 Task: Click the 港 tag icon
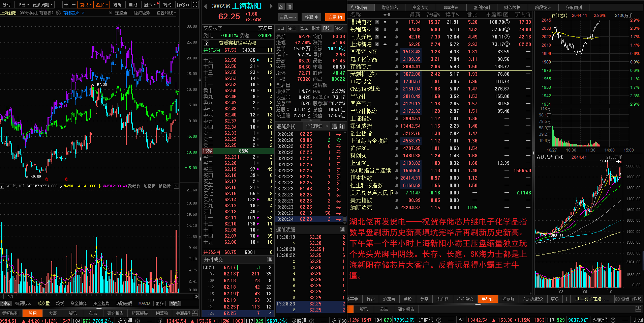tap(289, 7)
